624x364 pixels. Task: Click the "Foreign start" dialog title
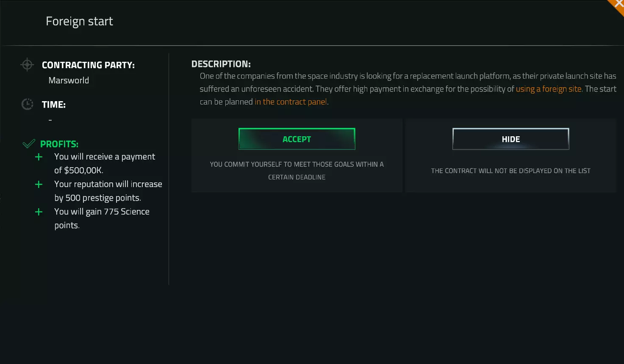pyautogui.click(x=79, y=21)
